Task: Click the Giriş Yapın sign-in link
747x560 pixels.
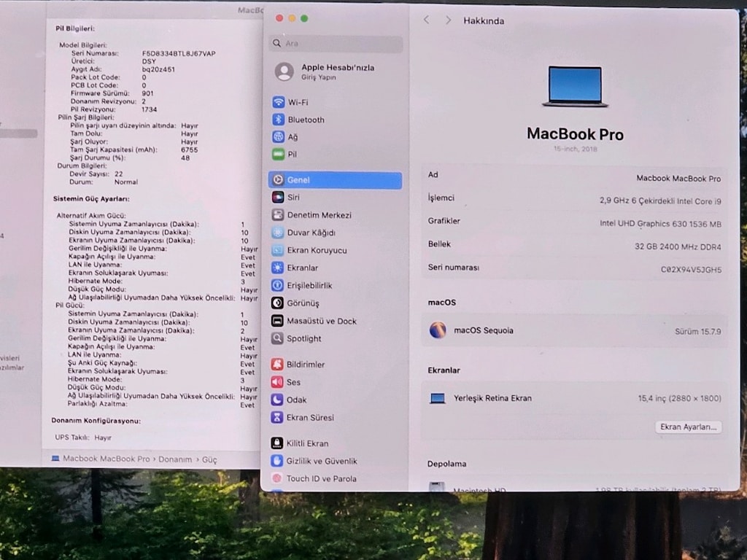Action: tap(318, 77)
